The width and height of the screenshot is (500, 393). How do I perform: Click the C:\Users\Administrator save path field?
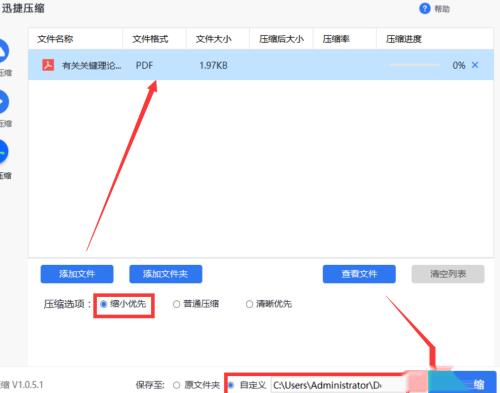338,385
